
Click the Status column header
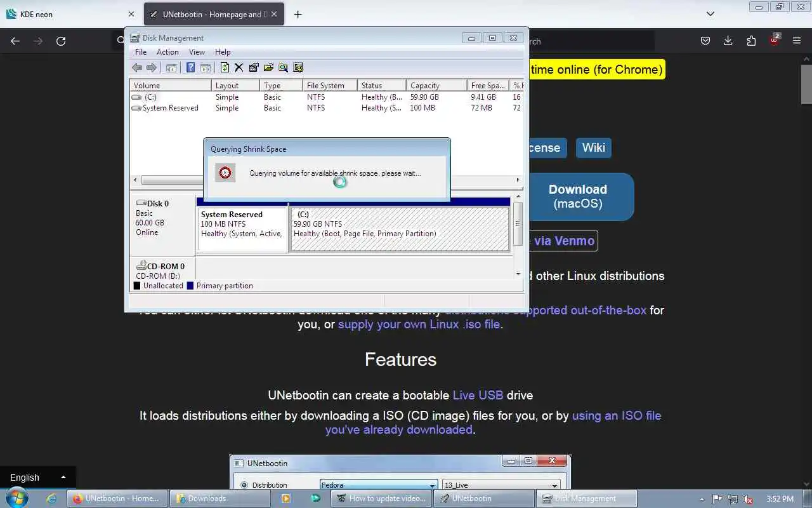(x=381, y=85)
